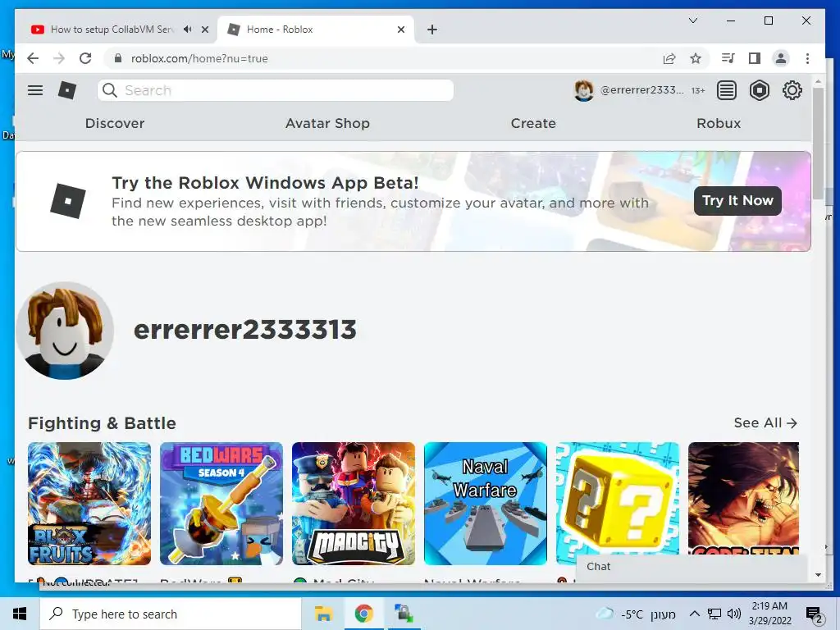
Task: Open the Blox Fruits game thumbnail
Action: point(89,504)
